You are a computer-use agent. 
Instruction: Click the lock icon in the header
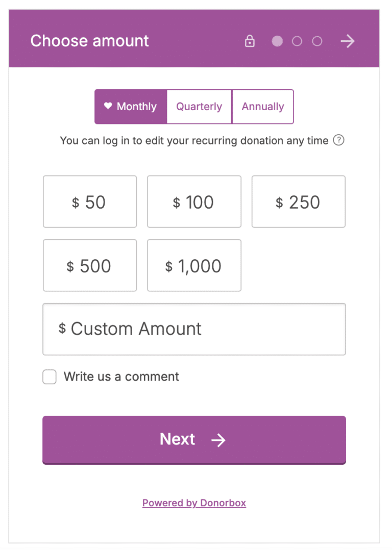click(x=250, y=41)
